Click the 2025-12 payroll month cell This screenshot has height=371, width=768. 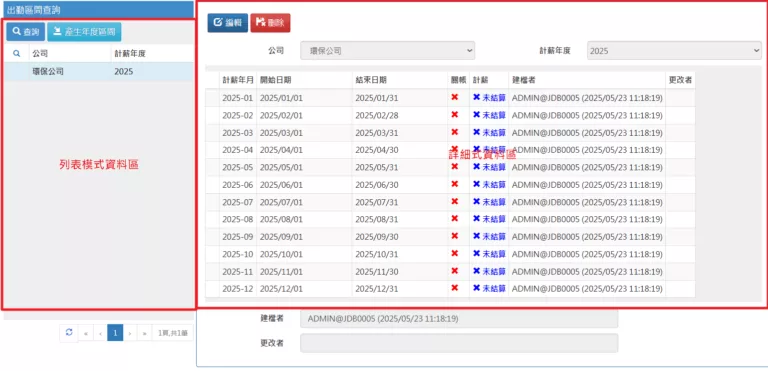pyautogui.click(x=238, y=289)
